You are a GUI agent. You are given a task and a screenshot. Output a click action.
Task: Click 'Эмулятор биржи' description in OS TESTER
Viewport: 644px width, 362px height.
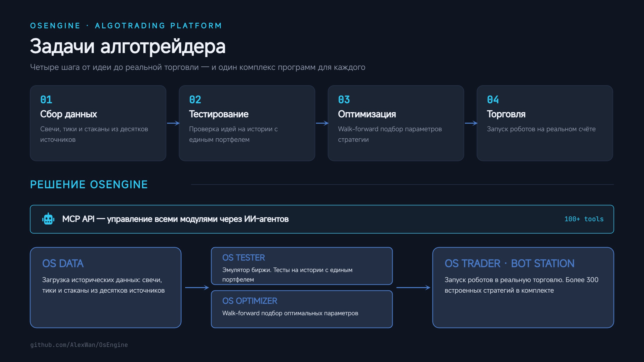tap(287, 275)
